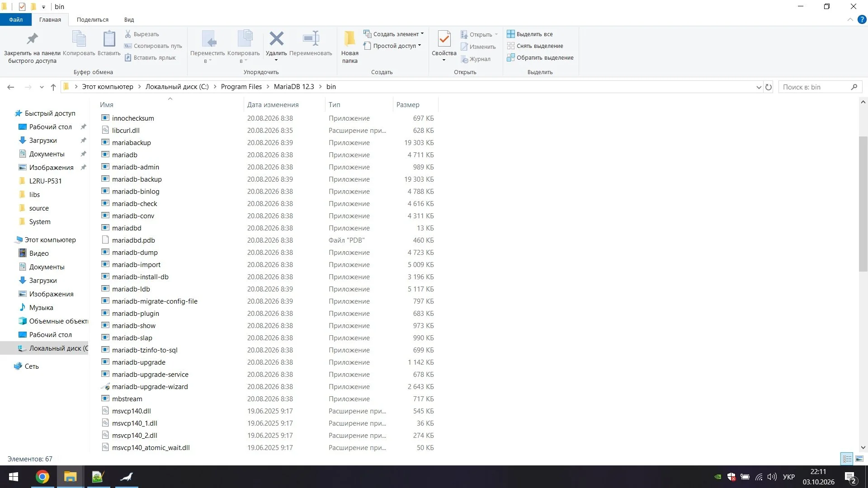Viewport: 868px width, 488px height.
Task: Switch to details view icon in status bar
Action: (847, 459)
